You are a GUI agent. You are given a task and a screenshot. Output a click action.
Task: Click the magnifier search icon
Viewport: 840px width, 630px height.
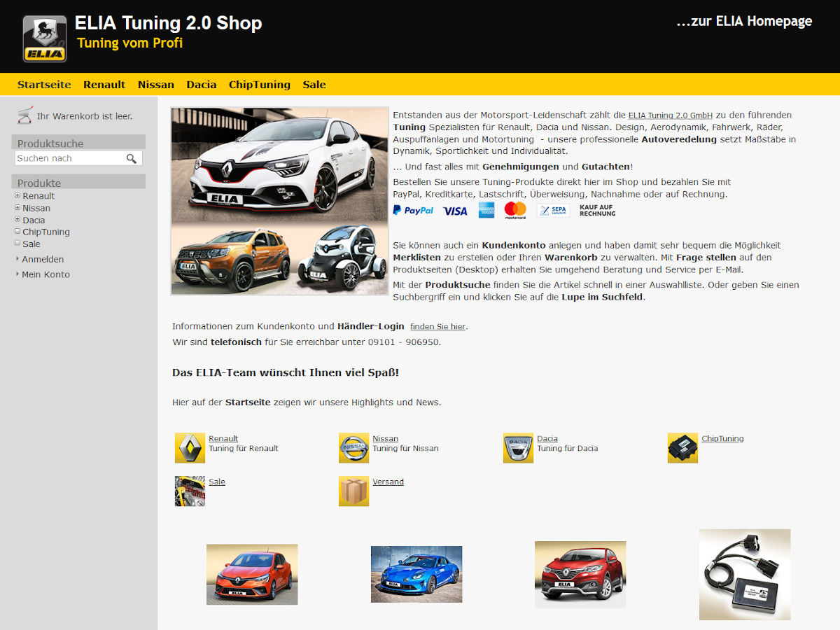click(x=132, y=159)
